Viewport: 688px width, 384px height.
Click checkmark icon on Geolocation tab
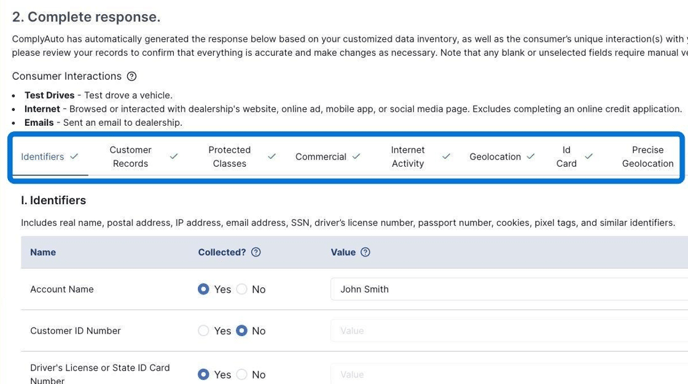(x=531, y=156)
